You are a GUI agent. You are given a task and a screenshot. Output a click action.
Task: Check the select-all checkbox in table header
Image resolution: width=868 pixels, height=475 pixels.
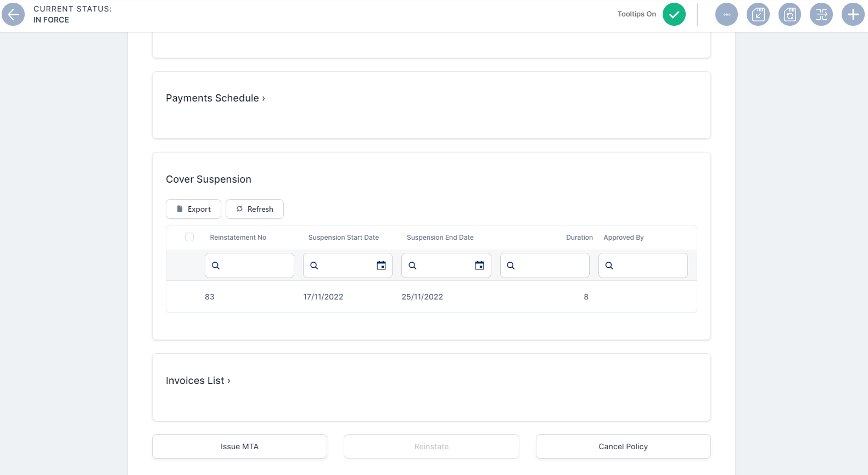point(189,237)
